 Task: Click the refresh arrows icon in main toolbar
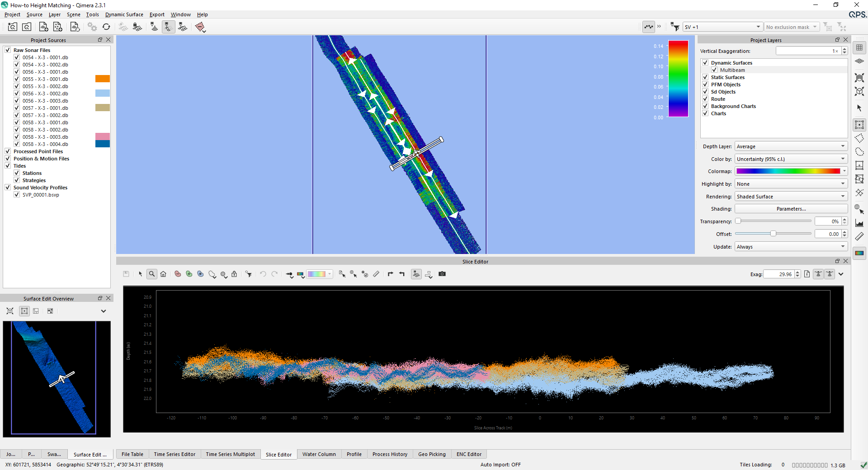(x=106, y=27)
